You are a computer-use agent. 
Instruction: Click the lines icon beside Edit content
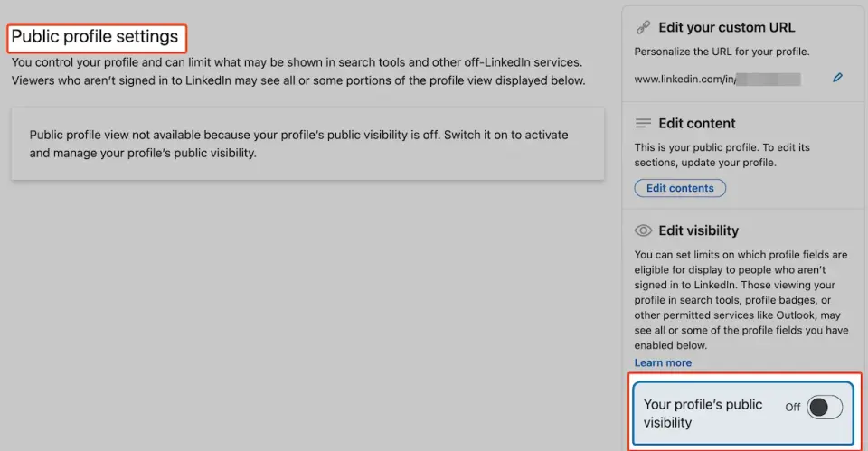click(643, 123)
